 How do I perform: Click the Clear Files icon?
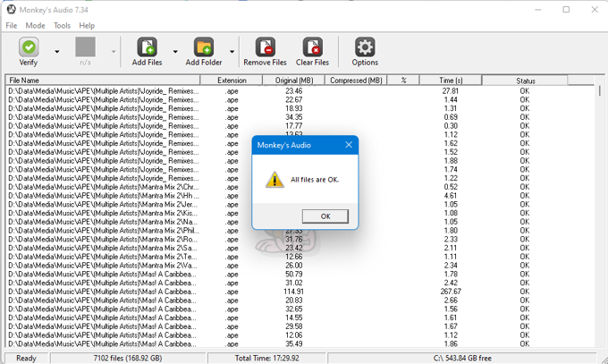[x=312, y=47]
